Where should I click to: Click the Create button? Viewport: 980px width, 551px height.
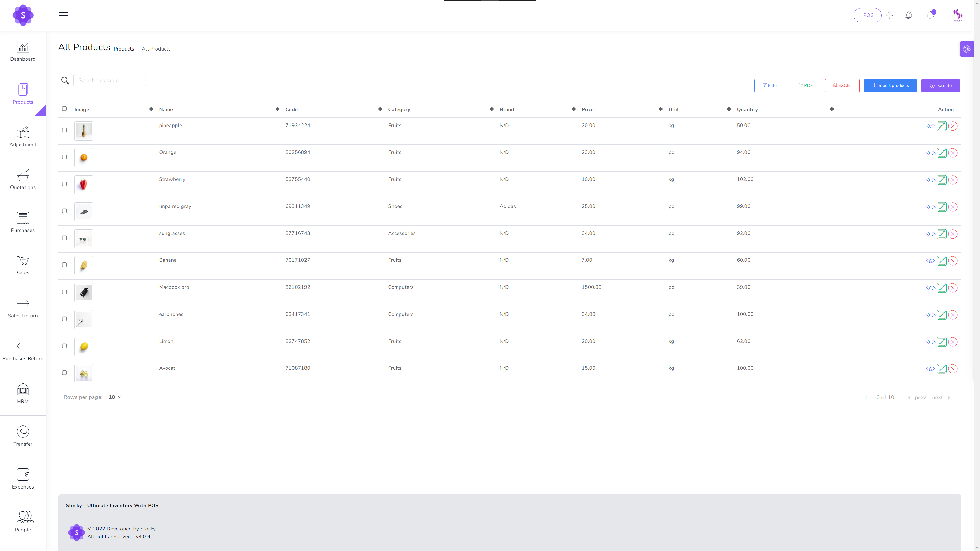coord(940,85)
